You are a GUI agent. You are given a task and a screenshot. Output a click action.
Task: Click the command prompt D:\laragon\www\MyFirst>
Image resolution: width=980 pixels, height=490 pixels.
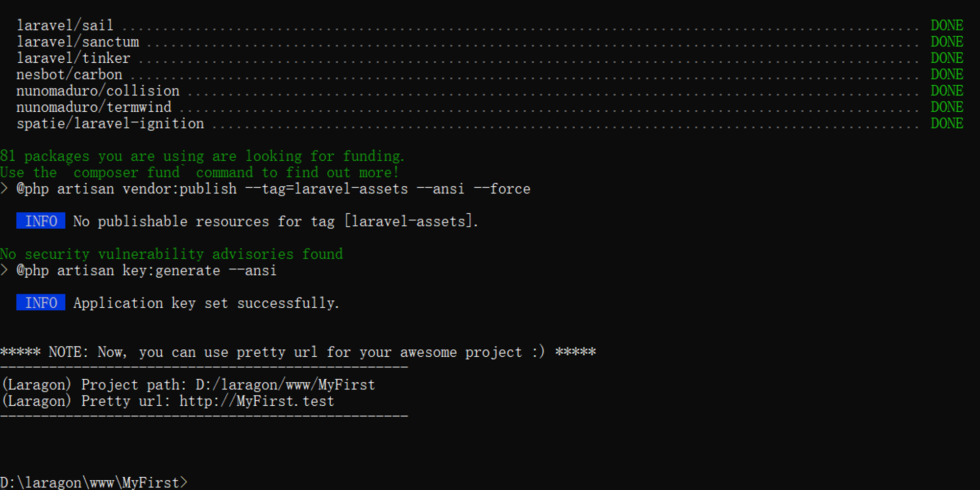94,482
